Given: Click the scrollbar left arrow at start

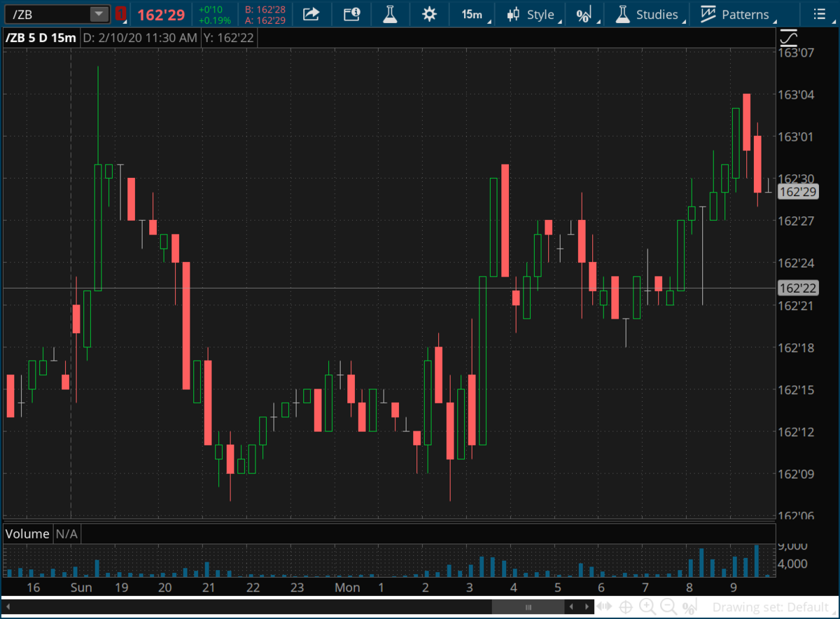Looking at the screenshot, I should [x=8, y=606].
